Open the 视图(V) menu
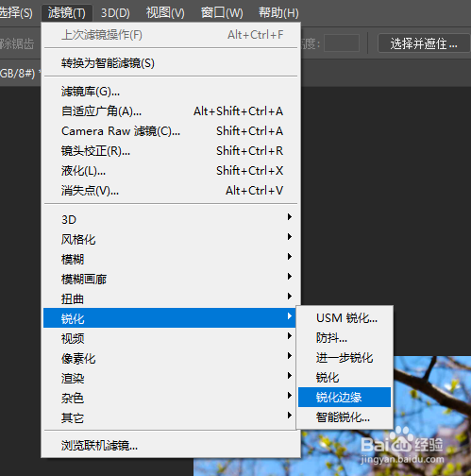 tap(165, 13)
